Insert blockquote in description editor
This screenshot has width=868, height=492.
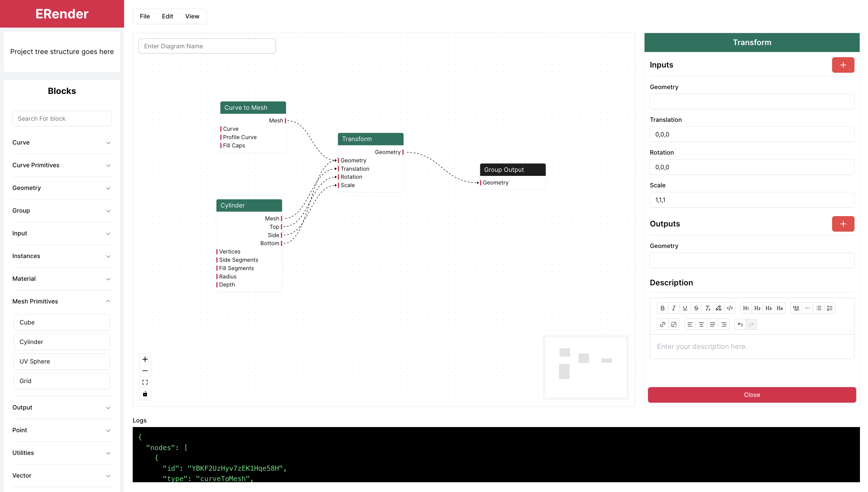(796, 308)
